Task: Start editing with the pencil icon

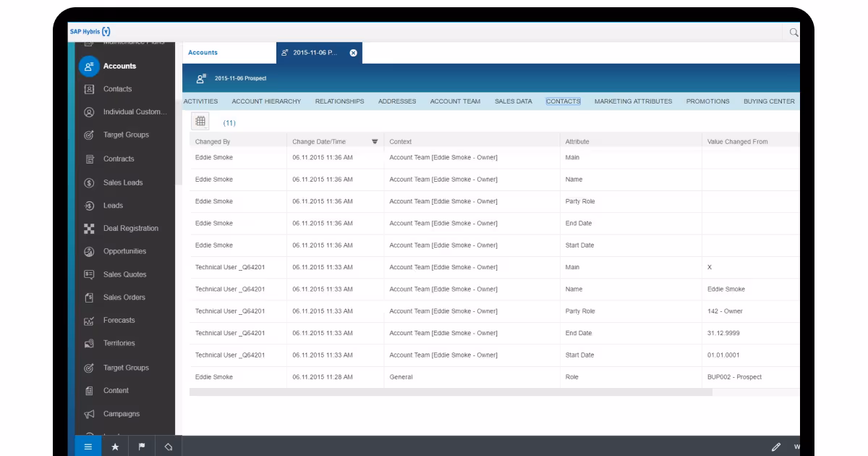Action: tap(776, 447)
